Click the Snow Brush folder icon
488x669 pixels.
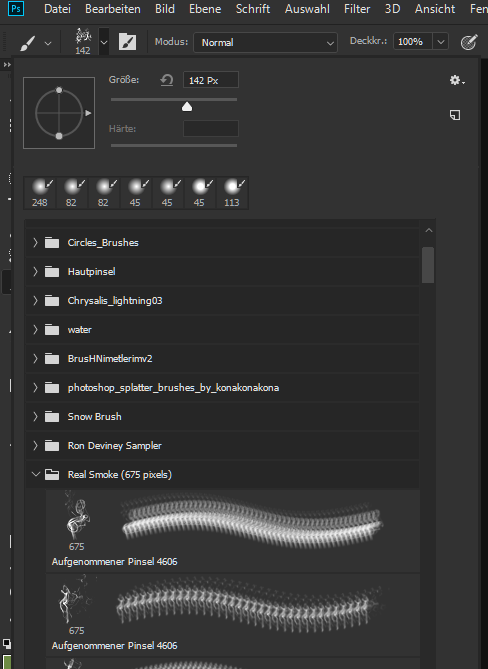[x=52, y=416]
